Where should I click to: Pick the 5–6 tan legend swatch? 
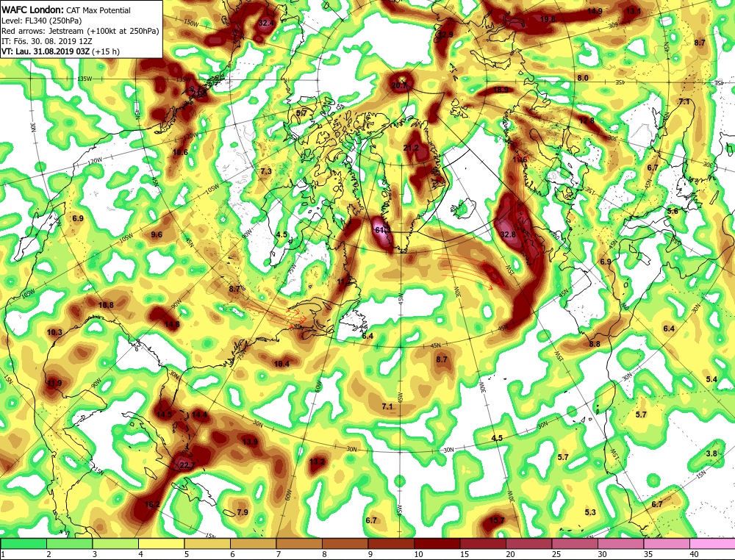[207, 544]
